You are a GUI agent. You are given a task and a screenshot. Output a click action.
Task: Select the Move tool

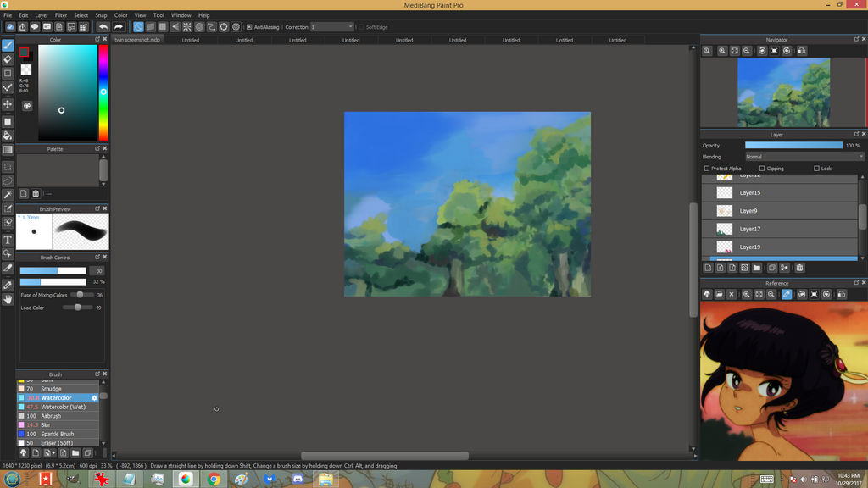[8, 104]
